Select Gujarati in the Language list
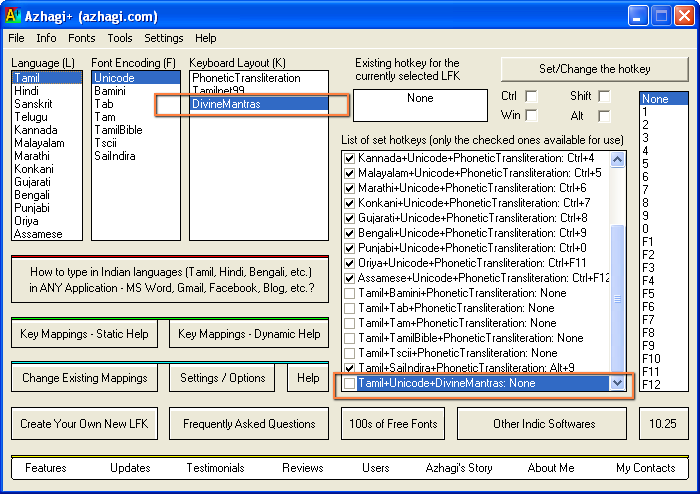Screen dimensions: 700x494 (x=47, y=182)
